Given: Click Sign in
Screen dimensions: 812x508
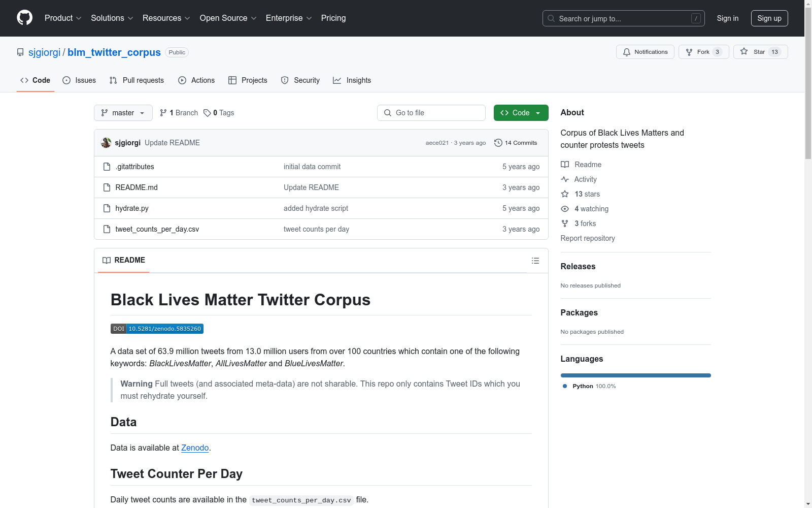Looking at the screenshot, I should point(727,18).
